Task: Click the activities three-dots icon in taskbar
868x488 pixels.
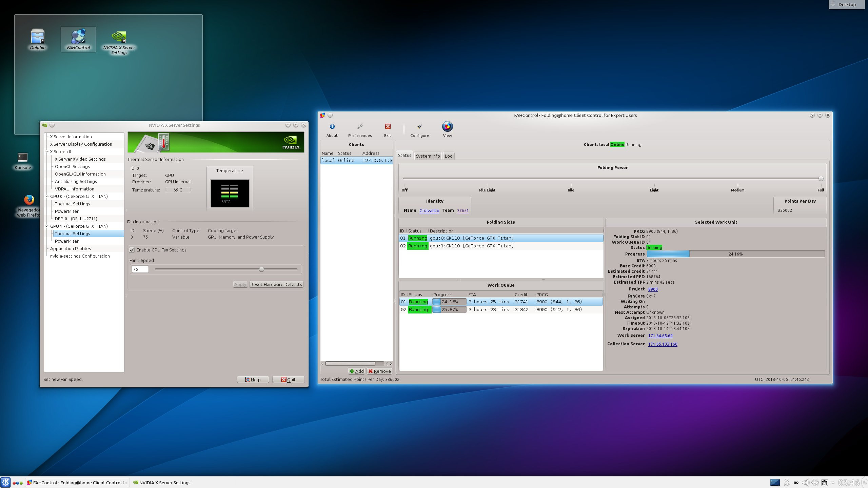Action: coord(18,483)
